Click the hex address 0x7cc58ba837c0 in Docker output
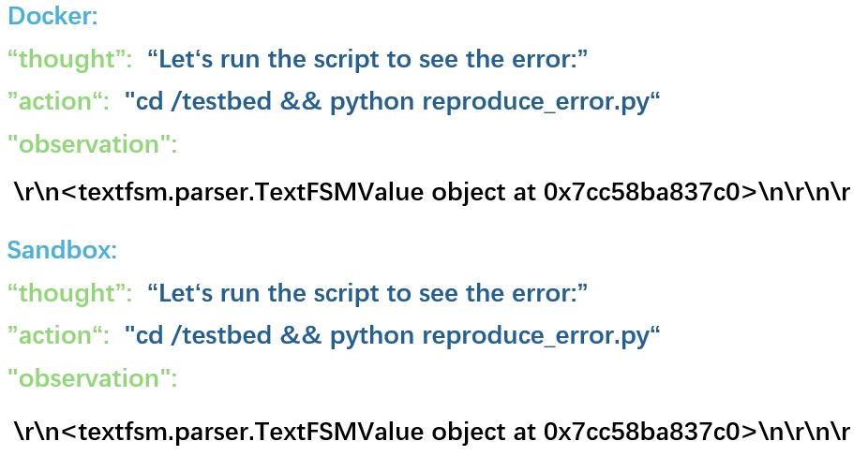Viewport: 868px width, 456px height. point(649,192)
